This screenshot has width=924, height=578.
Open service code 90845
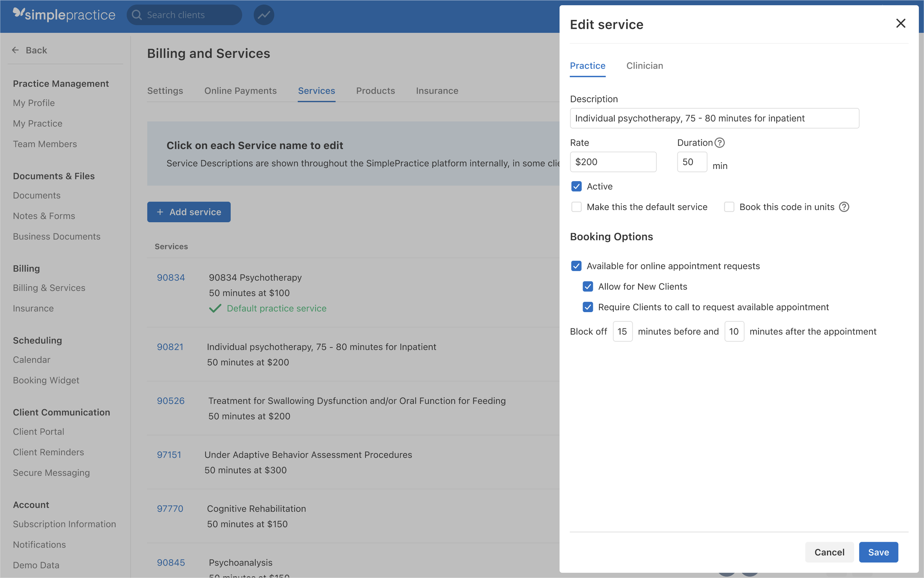pos(171,562)
